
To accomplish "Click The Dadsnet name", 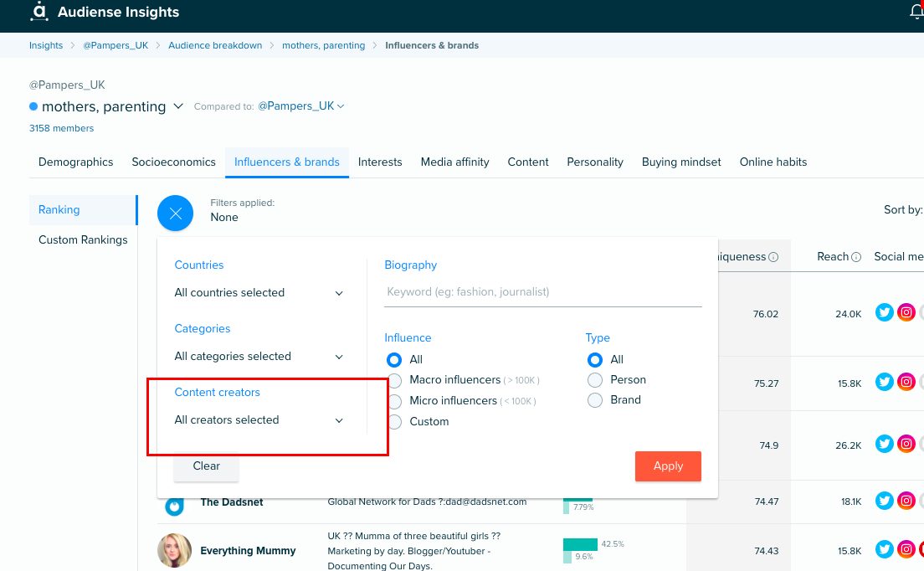I will pyautogui.click(x=232, y=502).
